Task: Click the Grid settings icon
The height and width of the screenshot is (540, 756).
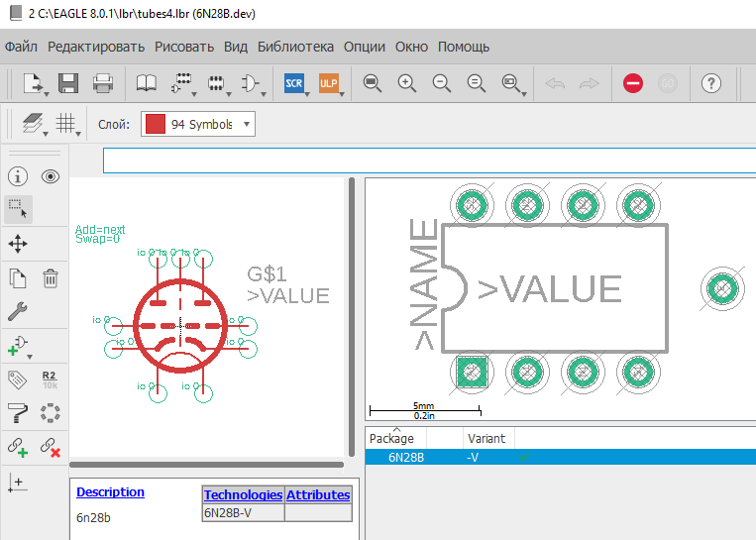Action: [65, 124]
